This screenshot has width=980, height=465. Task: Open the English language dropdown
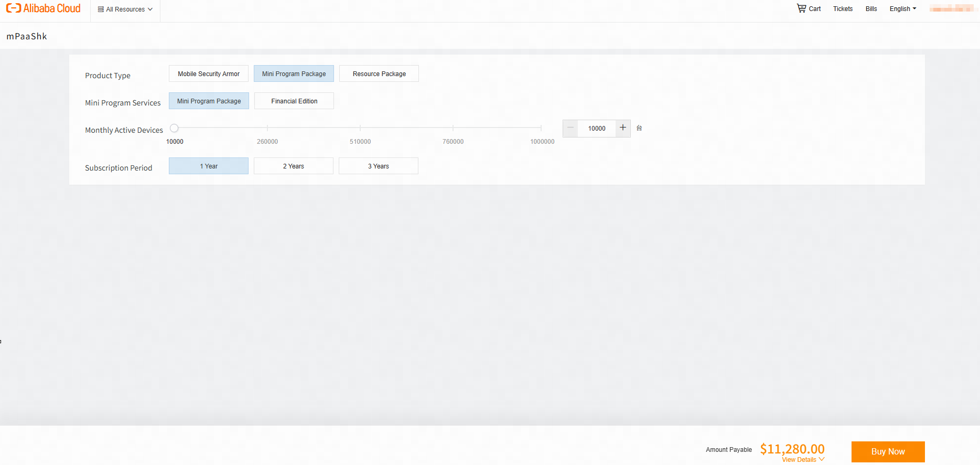(x=903, y=9)
